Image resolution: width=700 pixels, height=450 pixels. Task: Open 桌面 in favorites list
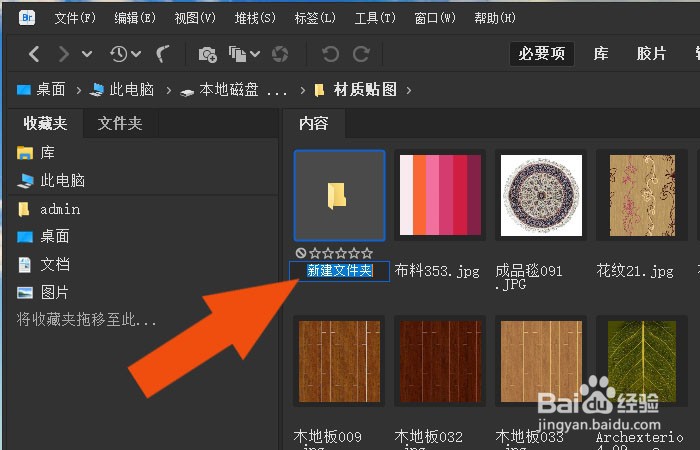43,236
